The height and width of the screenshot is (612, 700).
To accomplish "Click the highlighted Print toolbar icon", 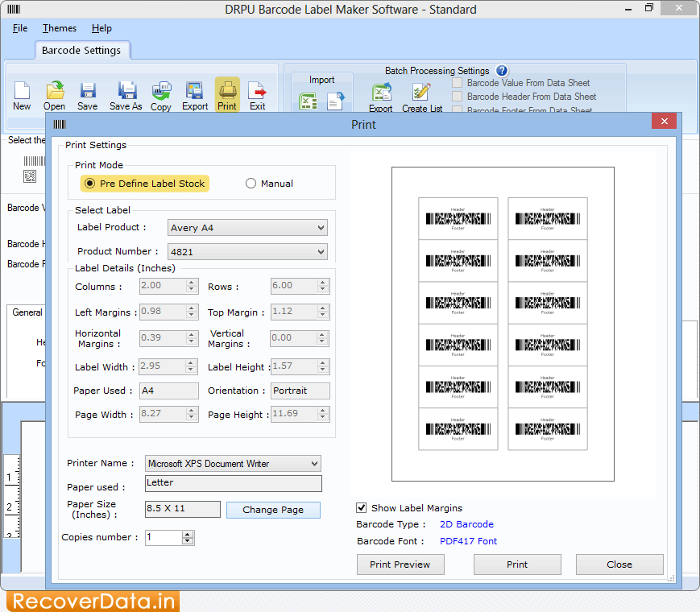I will pos(227,95).
